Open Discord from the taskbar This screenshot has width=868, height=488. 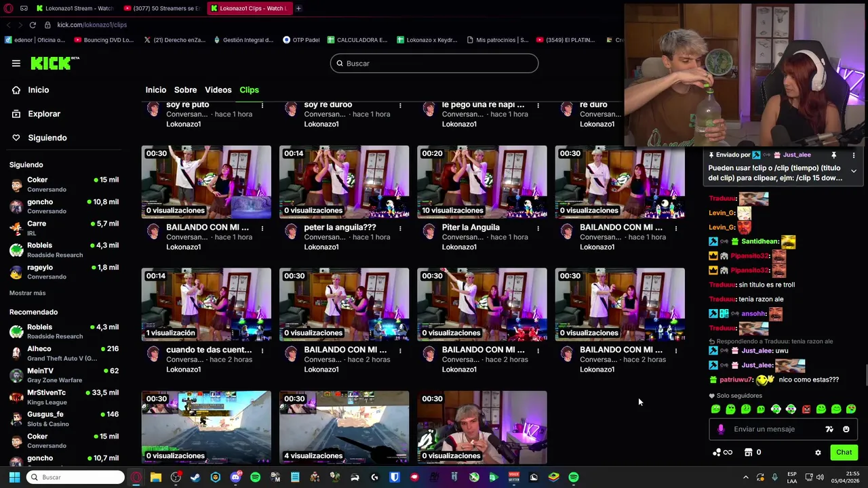(x=235, y=477)
